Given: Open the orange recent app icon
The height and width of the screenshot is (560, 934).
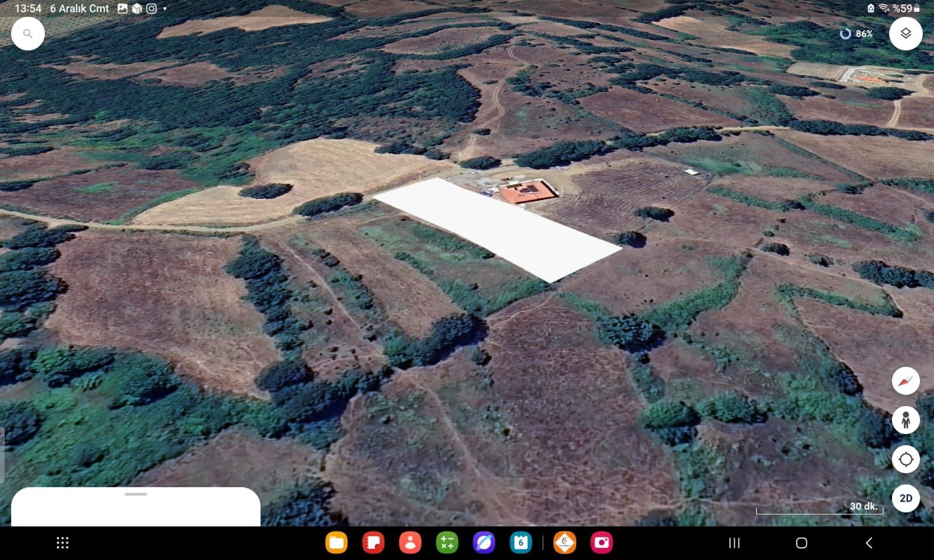Looking at the screenshot, I should (564, 543).
